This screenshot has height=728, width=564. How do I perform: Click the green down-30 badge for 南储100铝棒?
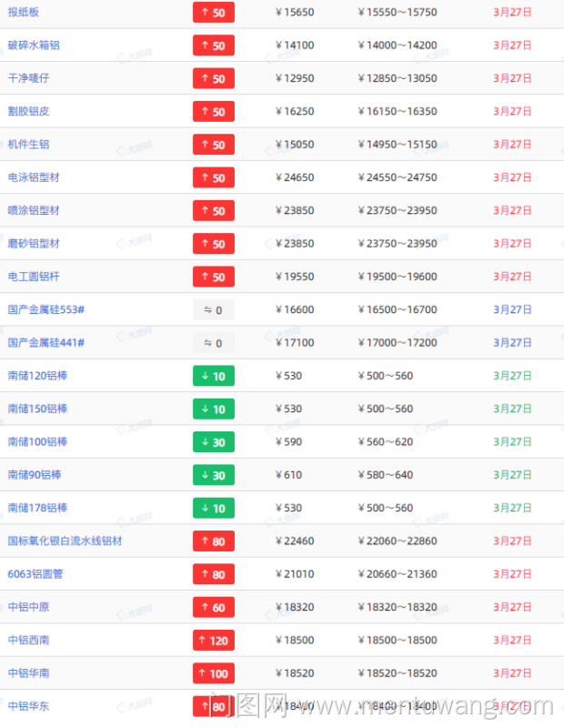coord(214,441)
